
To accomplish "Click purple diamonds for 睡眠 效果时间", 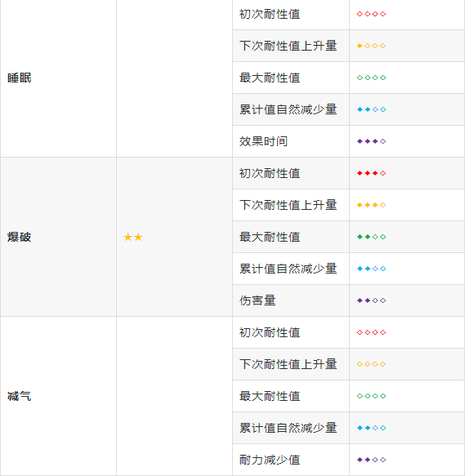I will click(371, 141).
